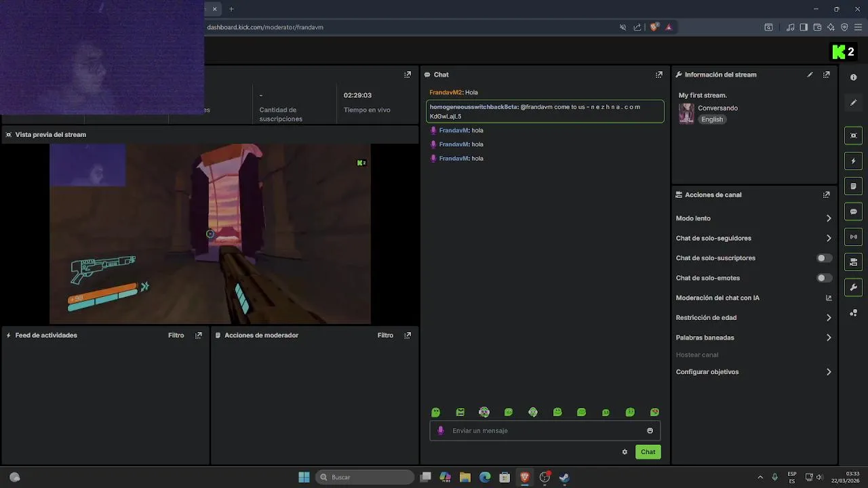Pop out the stream statistics panel

pos(408,75)
